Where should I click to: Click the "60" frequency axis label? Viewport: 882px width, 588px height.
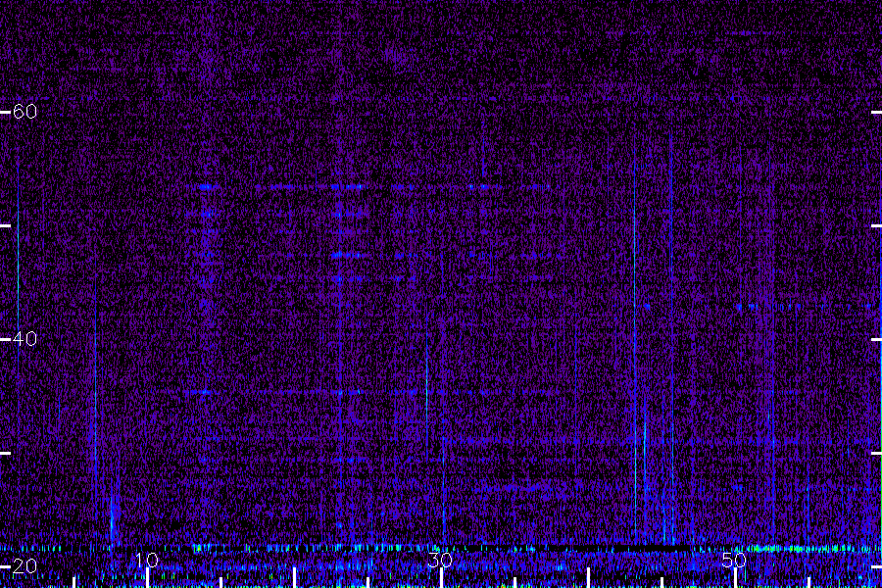coord(24,112)
